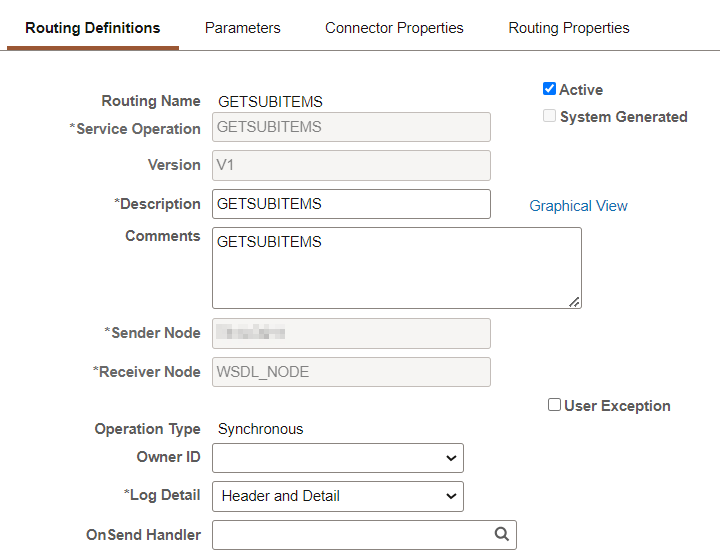The height and width of the screenshot is (557, 720).
Task: Select the Service Operation field
Action: (x=351, y=127)
